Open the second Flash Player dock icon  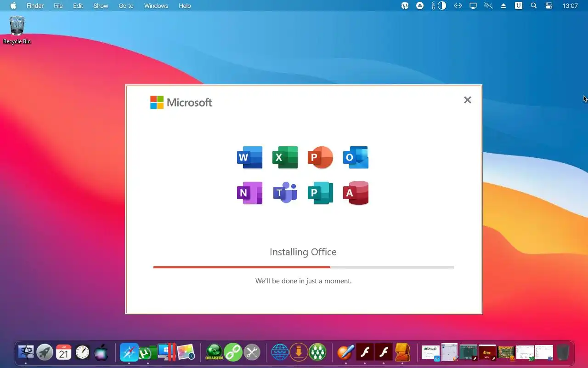384,352
